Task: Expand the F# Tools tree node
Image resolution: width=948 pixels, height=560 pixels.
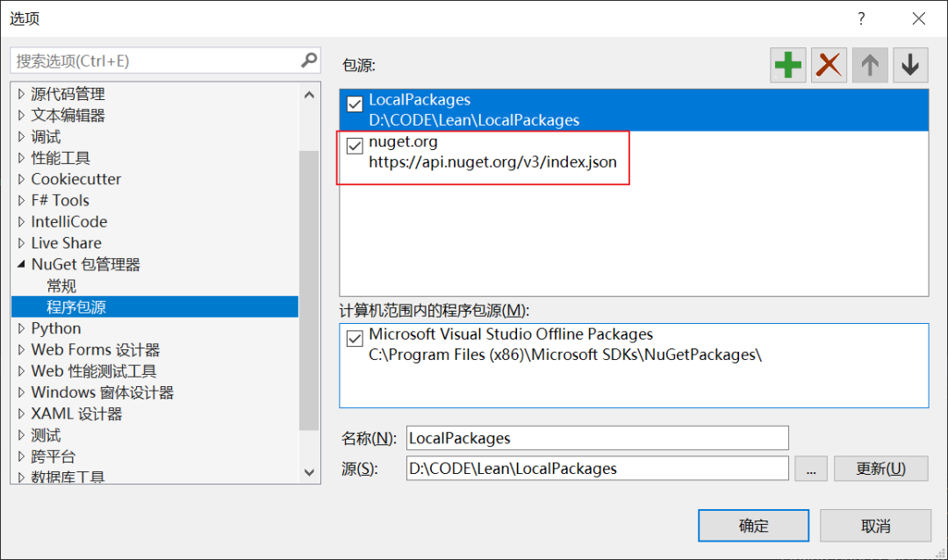Action: point(21,200)
